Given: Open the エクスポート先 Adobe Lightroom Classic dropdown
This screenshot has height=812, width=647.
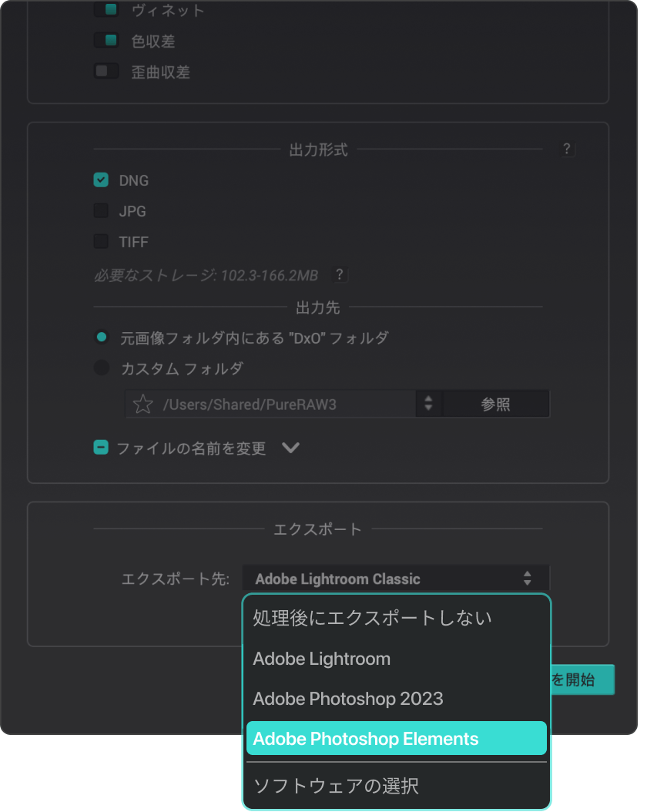Looking at the screenshot, I should [x=395, y=579].
